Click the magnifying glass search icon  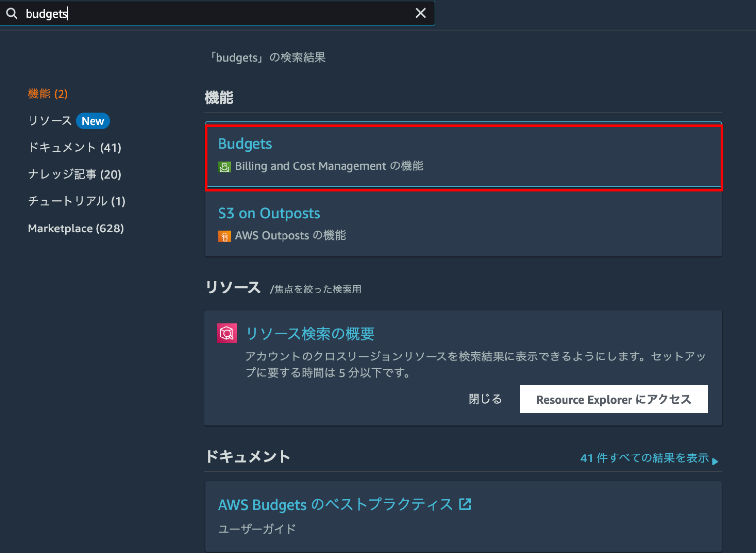12,13
